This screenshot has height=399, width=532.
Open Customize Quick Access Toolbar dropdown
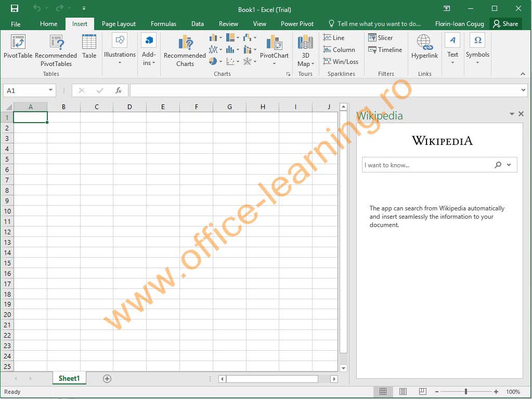coord(84,8)
